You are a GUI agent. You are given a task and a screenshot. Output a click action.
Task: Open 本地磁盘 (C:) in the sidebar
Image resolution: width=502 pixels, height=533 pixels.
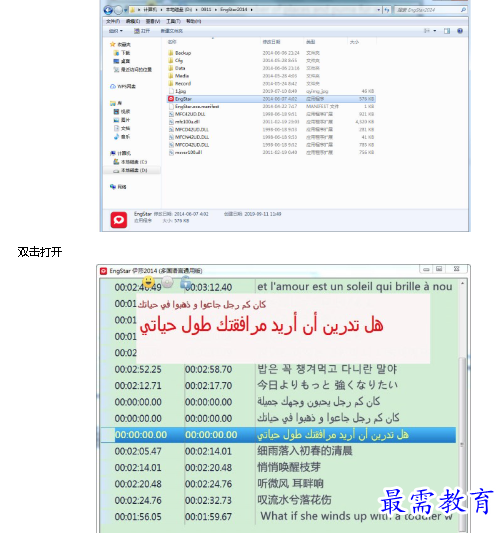click(130, 162)
